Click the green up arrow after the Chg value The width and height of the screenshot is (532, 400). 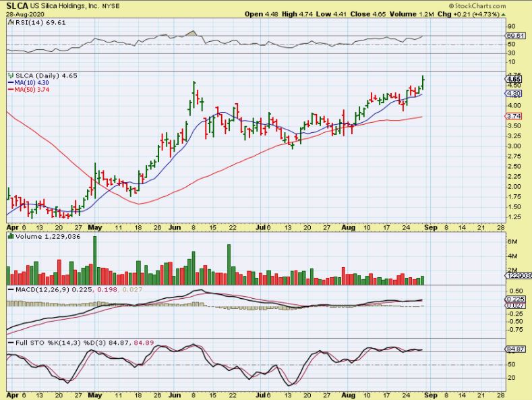503,14
